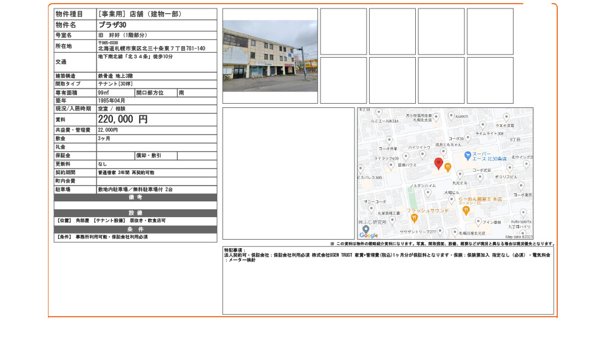The height and width of the screenshot is (364, 607).
Task: Select the blue スーパーエース 北30条店 store icon
Action: pos(467,155)
